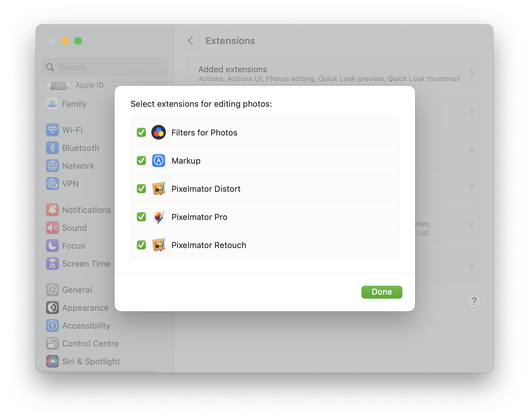Click the Accessibility sidebar icon
This screenshot has height=420, width=529.
tap(52, 326)
